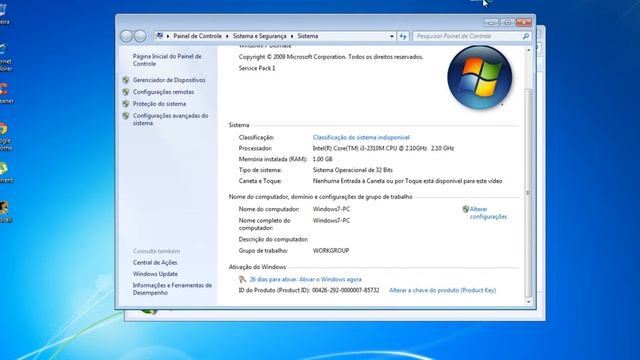The width and height of the screenshot is (640, 360).
Task: Select Sistema e Segurança breadcrumb
Action: coord(260,36)
